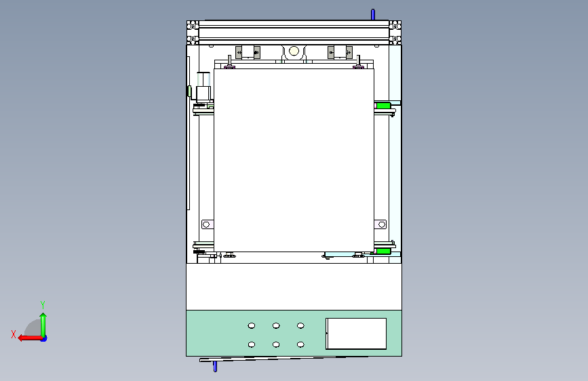
Task: Select the right bracket with oval hole
Action: [x=380, y=224]
